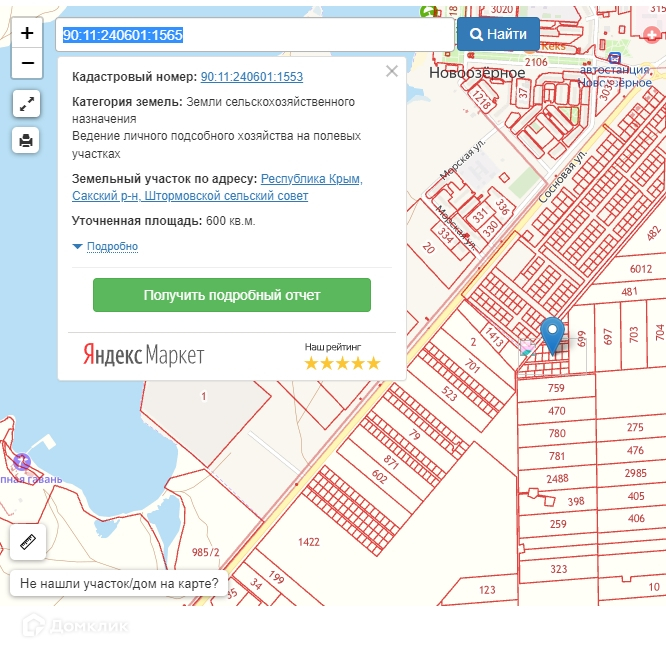Viewport: 666px width, 652px height.
Task: Activate the ruler measurement tool
Action: point(28,542)
